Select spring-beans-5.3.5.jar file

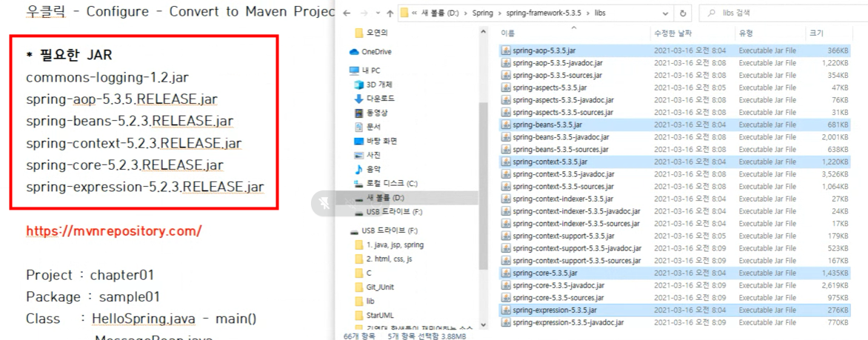pyautogui.click(x=549, y=124)
